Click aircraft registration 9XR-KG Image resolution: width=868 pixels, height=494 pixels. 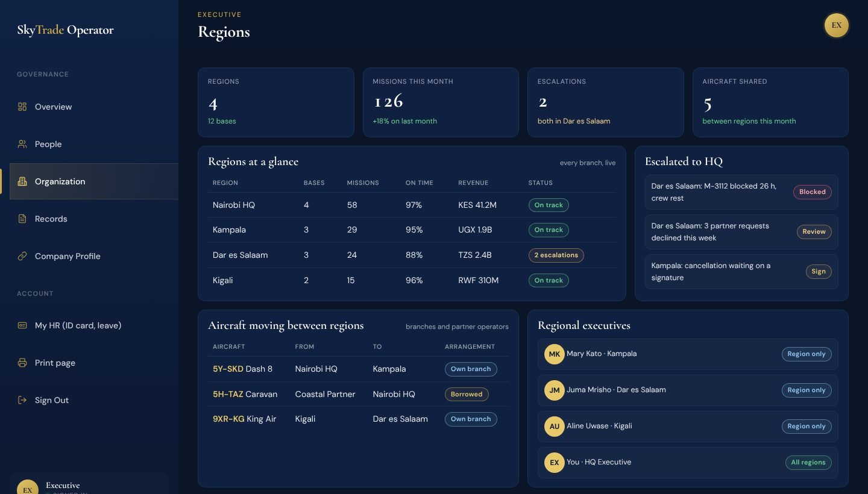(228, 419)
